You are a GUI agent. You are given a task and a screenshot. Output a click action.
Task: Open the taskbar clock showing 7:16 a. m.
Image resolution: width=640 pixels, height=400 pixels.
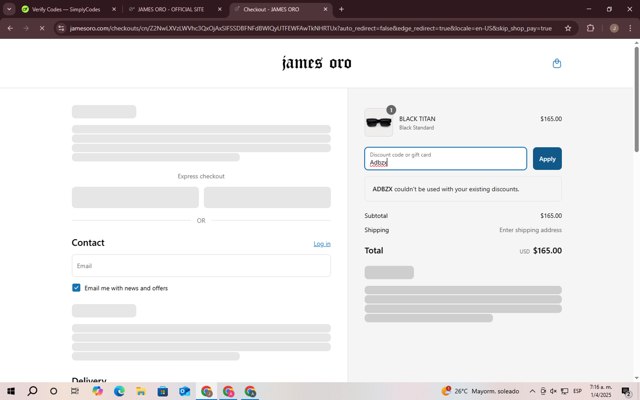pos(601,391)
